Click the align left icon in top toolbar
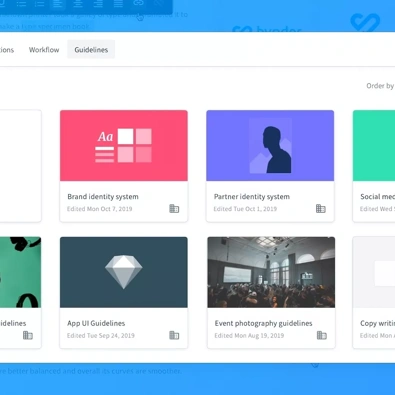Viewport: 395px width, 395px height. coord(58,4)
